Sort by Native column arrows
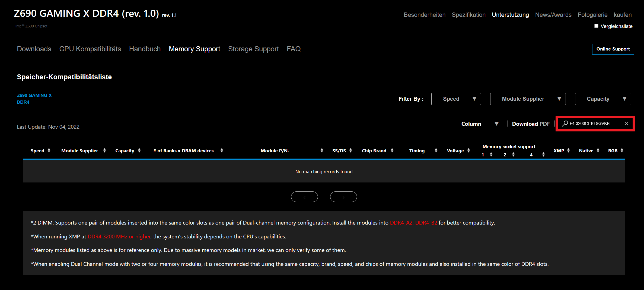The height and width of the screenshot is (290, 644). coord(598,150)
